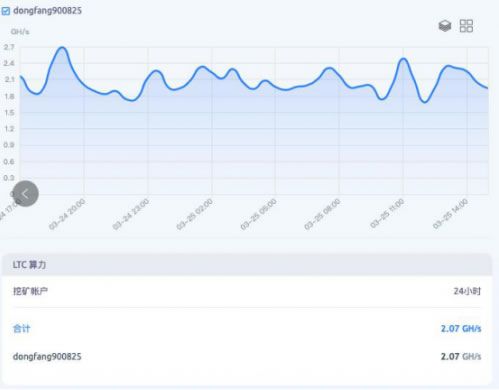
Task: Click the round back arrow button
Action: [x=25, y=194]
